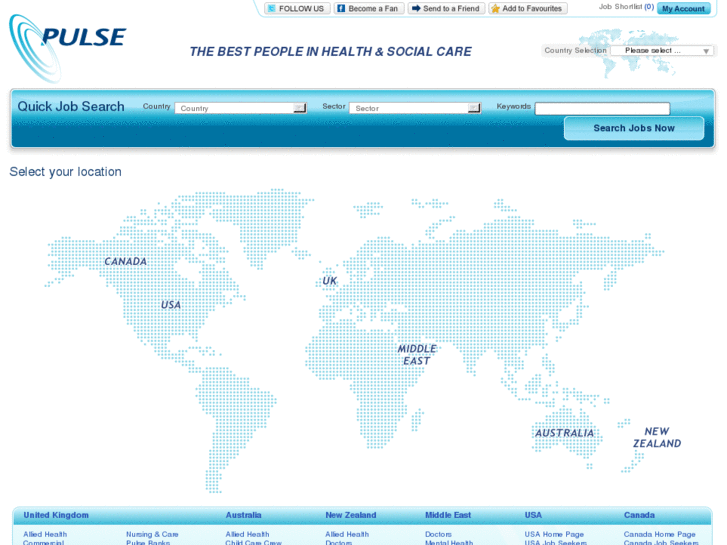Focus the Keywords input field

pos(602,109)
